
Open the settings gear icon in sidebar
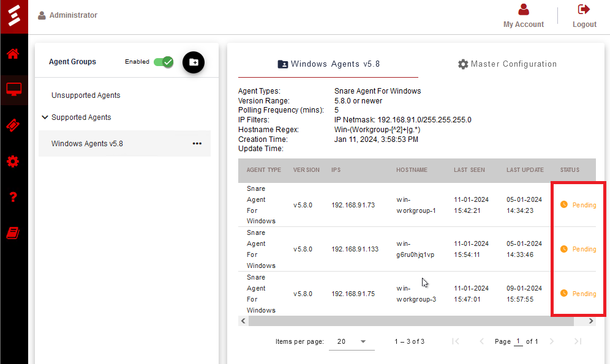tap(13, 162)
